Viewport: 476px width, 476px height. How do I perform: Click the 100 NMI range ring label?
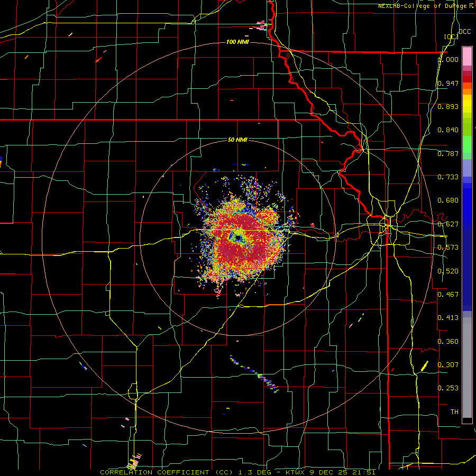click(x=237, y=42)
